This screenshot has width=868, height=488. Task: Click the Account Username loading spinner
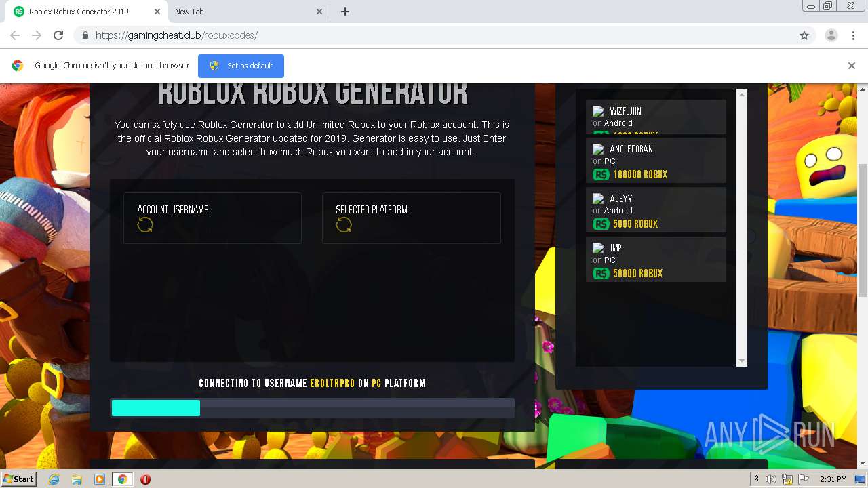tap(145, 225)
